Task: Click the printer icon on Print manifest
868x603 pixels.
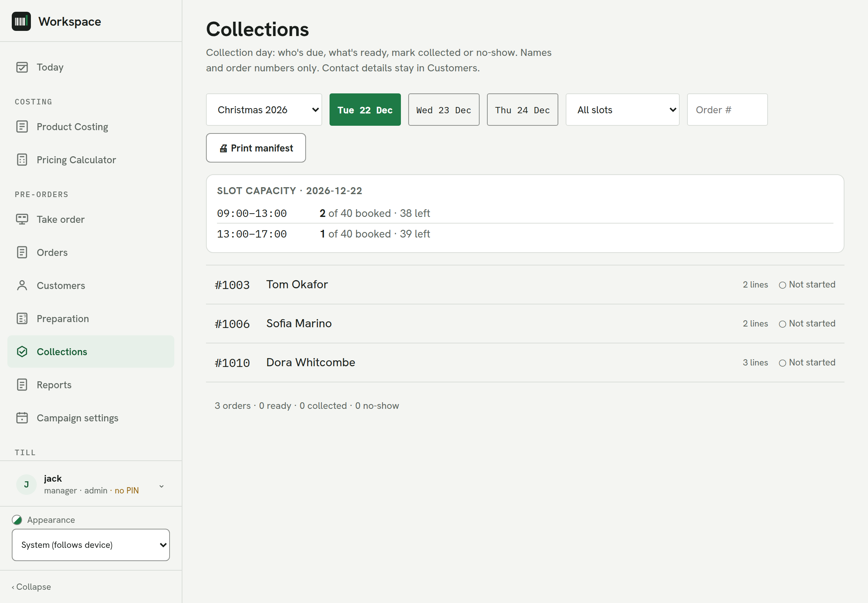Action: 223,149
